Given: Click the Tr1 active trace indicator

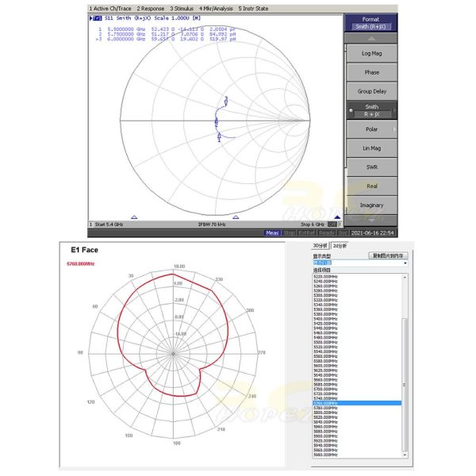Looking at the screenshot, I should click(x=96, y=18).
